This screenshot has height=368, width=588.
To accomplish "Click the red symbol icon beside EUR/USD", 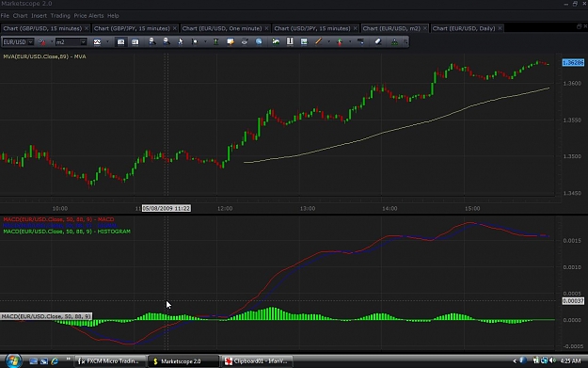I will (42, 42).
